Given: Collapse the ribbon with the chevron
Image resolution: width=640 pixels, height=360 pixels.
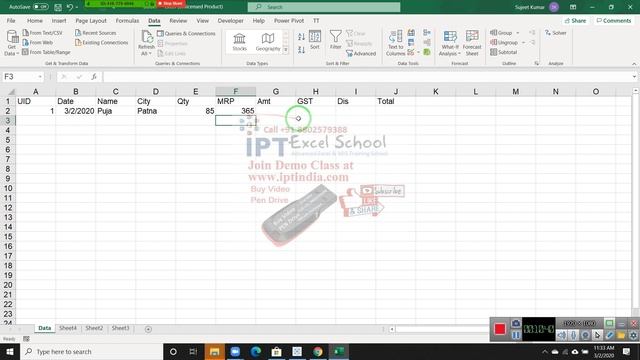Looking at the screenshot, I should tap(634, 64).
